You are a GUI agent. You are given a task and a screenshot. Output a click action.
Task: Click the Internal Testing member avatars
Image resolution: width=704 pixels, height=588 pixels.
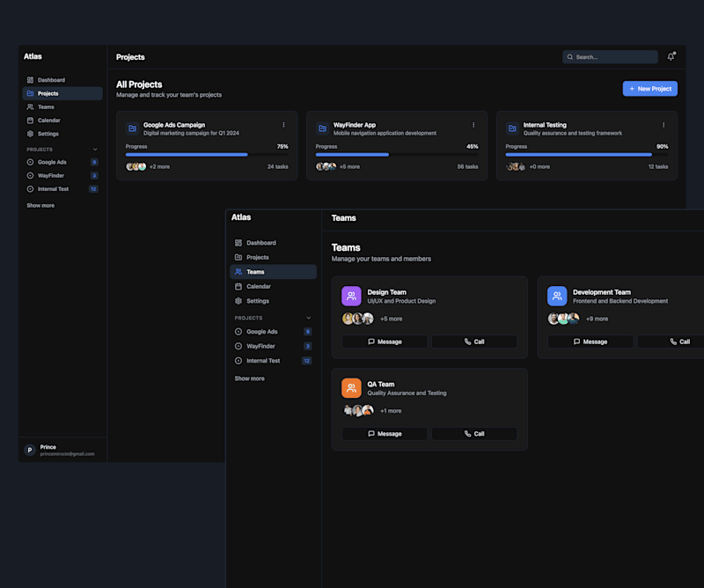click(x=516, y=166)
